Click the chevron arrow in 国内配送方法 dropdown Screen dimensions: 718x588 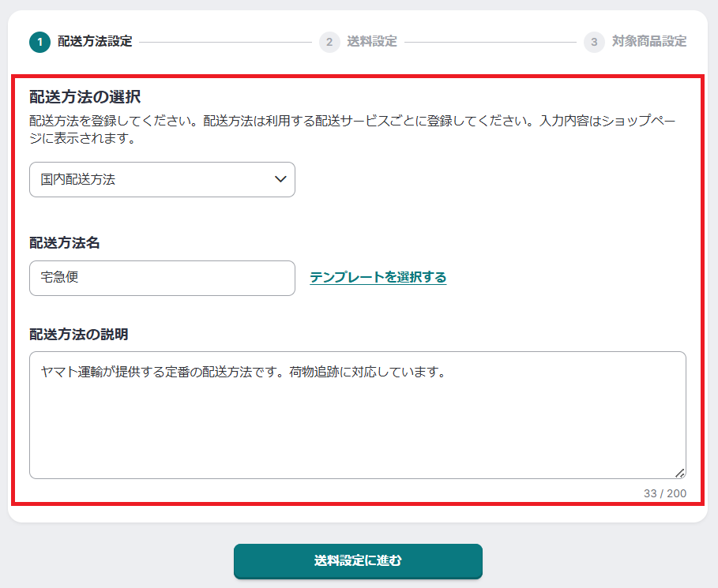tap(280, 180)
